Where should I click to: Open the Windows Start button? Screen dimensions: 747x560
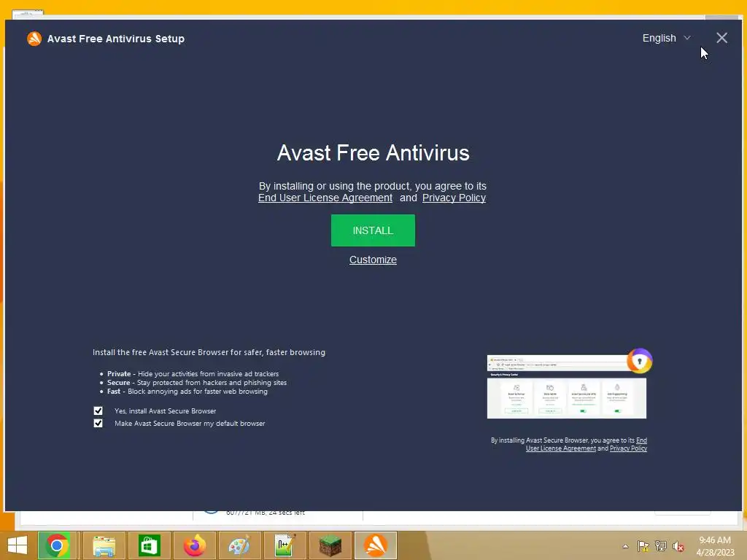(18, 545)
